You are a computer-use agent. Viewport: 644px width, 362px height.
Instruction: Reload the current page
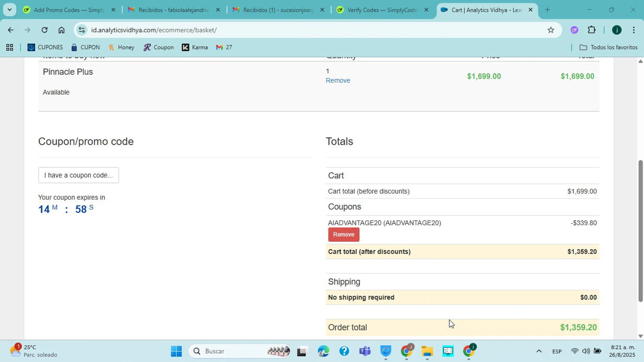pyautogui.click(x=44, y=30)
